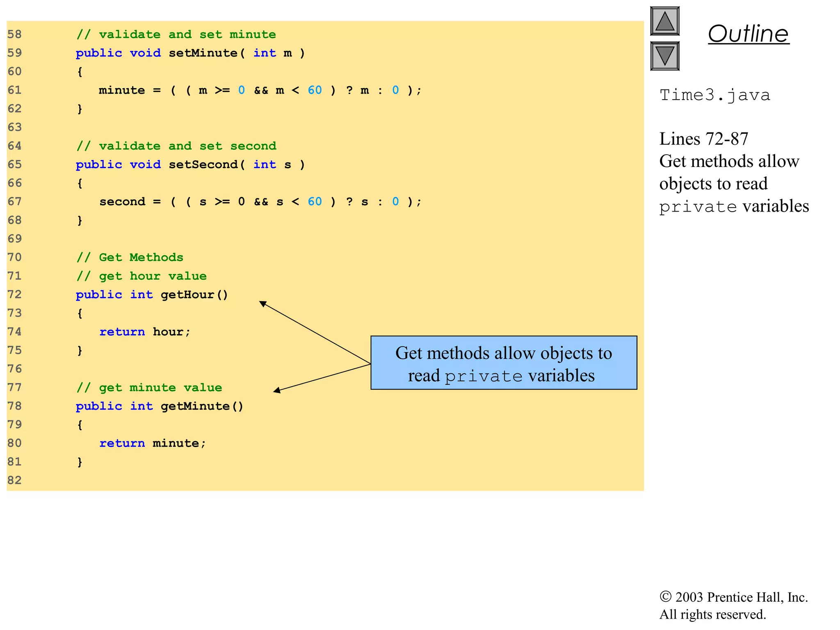Image resolution: width=840 pixels, height=630 pixels.
Task: Click the up arrow navigation button
Action: point(664,21)
